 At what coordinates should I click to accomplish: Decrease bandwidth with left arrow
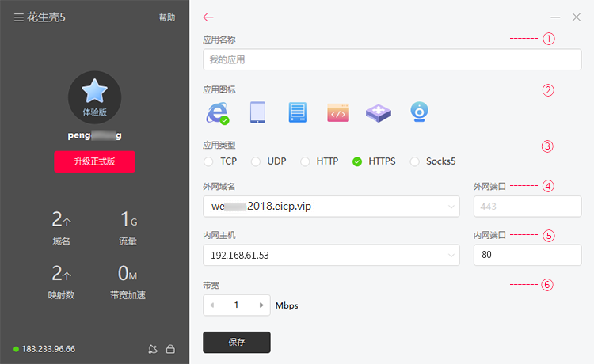pyautogui.click(x=212, y=305)
